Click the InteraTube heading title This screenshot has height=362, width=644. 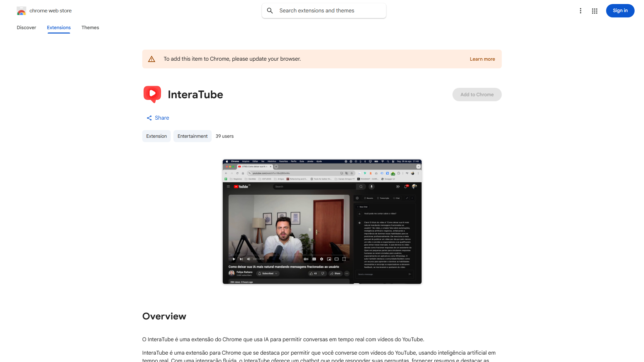point(196,95)
